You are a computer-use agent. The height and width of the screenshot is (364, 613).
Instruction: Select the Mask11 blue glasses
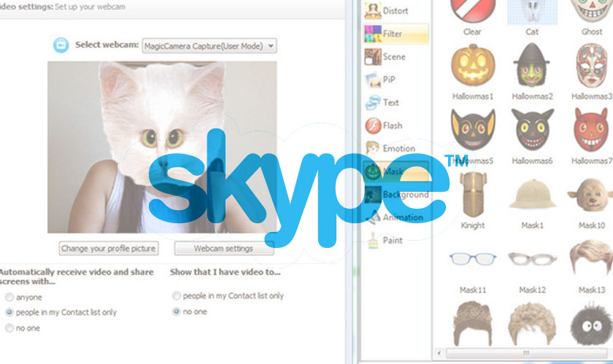473,259
